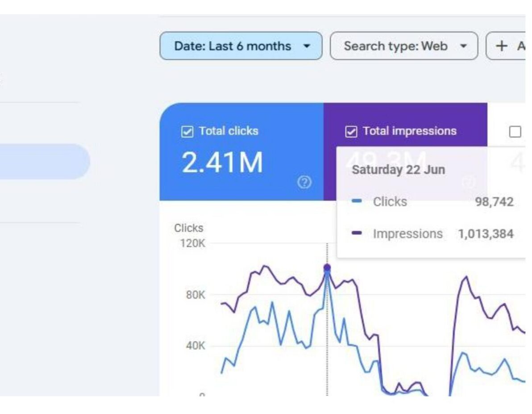
Task: Click the plus icon to add filter
Action: coord(502,46)
